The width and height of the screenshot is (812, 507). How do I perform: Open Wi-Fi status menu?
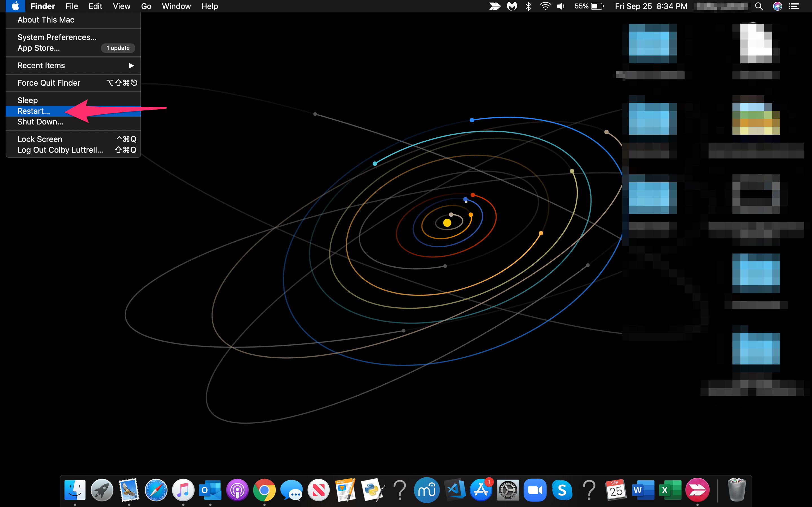click(545, 6)
